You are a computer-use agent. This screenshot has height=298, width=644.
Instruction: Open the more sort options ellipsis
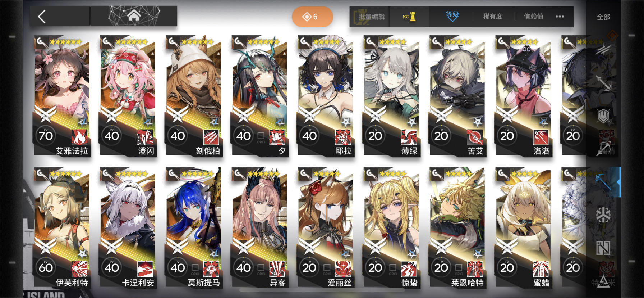(x=560, y=17)
